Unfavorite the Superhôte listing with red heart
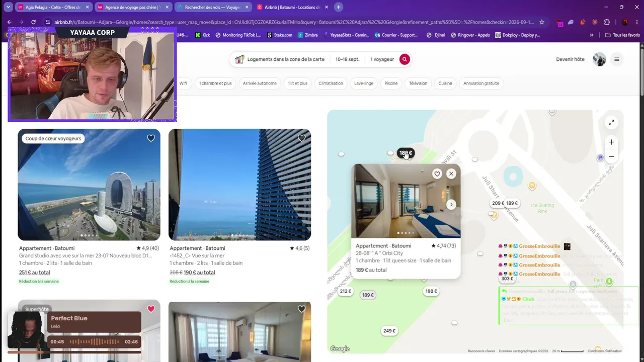This screenshot has width=644, height=362. (x=151, y=309)
